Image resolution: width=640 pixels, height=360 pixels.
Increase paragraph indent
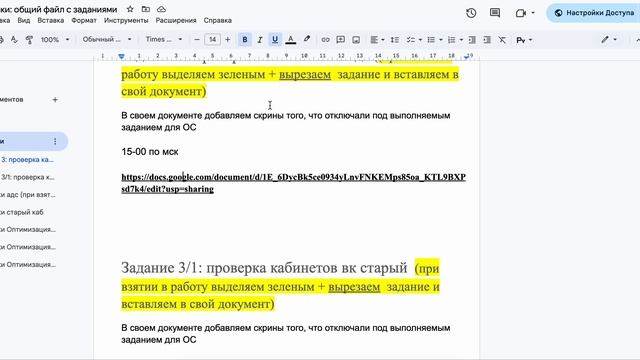[x=487, y=40]
